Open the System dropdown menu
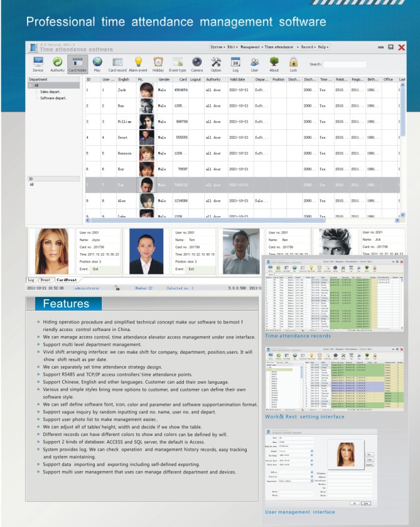This screenshot has height=527, width=420. point(217,47)
